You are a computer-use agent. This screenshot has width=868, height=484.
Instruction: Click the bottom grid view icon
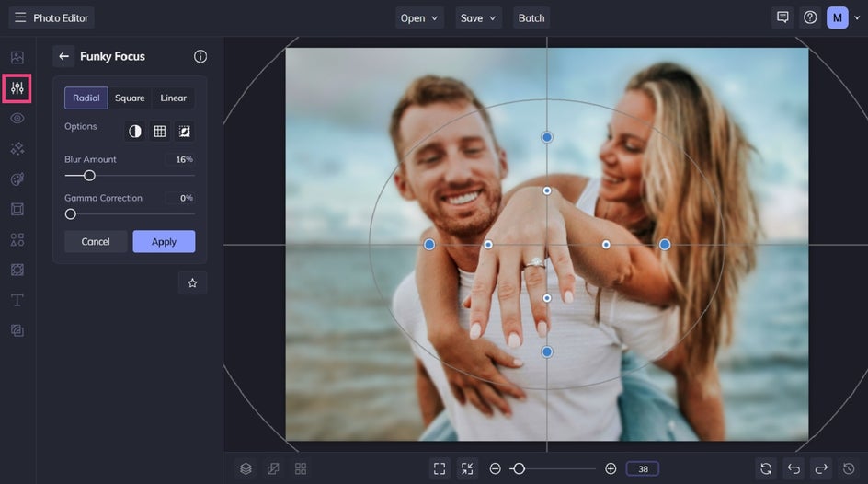tap(301, 468)
